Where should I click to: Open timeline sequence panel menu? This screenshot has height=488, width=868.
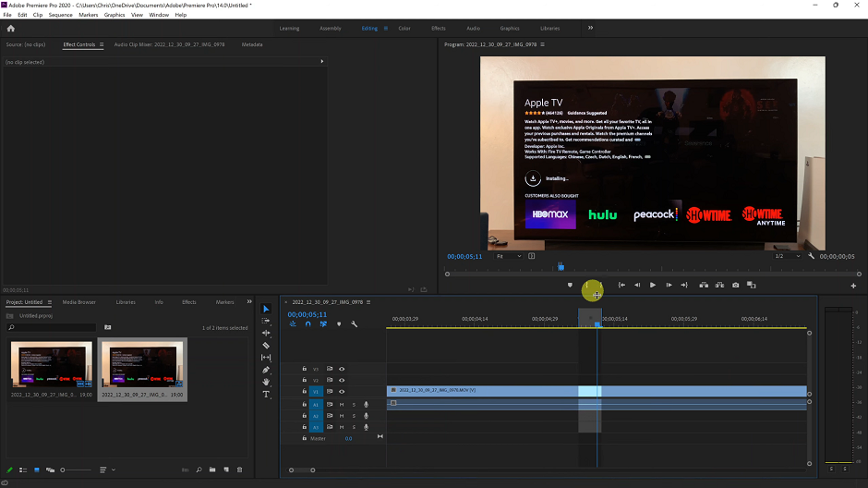[368, 302]
